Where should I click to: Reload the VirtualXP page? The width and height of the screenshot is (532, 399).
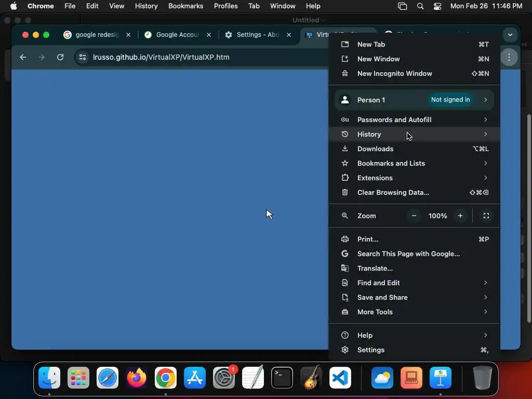pyautogui.click(x=60, y=57)
